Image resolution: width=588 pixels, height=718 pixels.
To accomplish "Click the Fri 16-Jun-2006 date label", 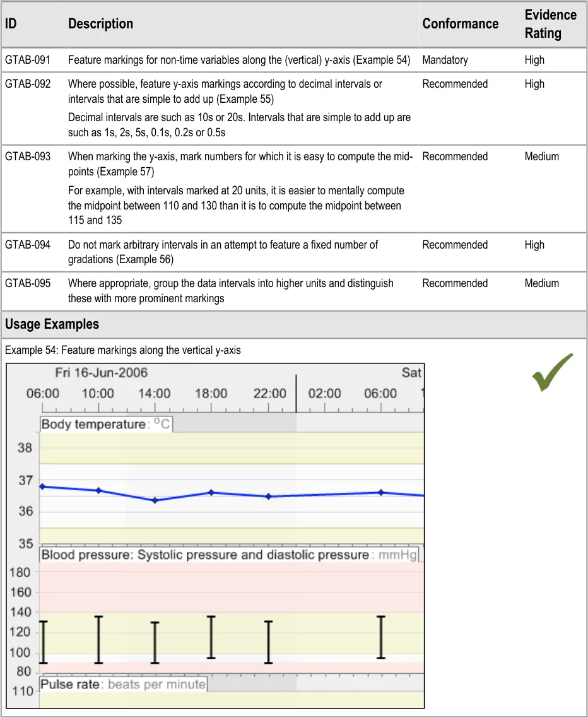I will (101, 373).
